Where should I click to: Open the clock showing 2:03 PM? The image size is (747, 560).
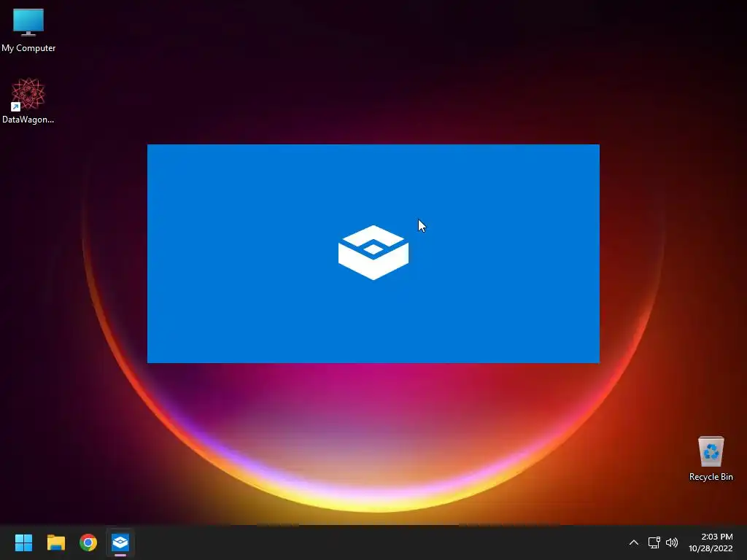[x=716, y=537]
